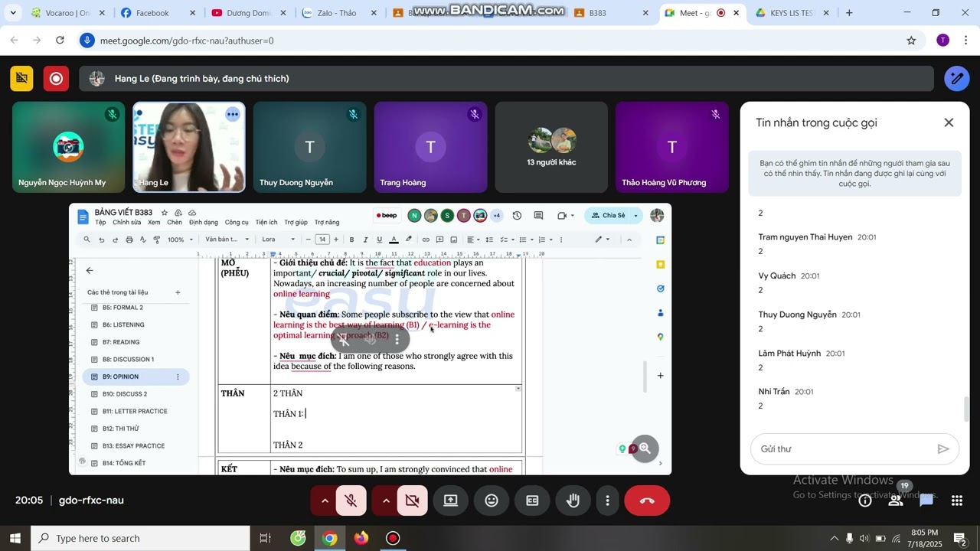Open the Tệp menu in Docs

pyautogui.click(x=100, y=223)
